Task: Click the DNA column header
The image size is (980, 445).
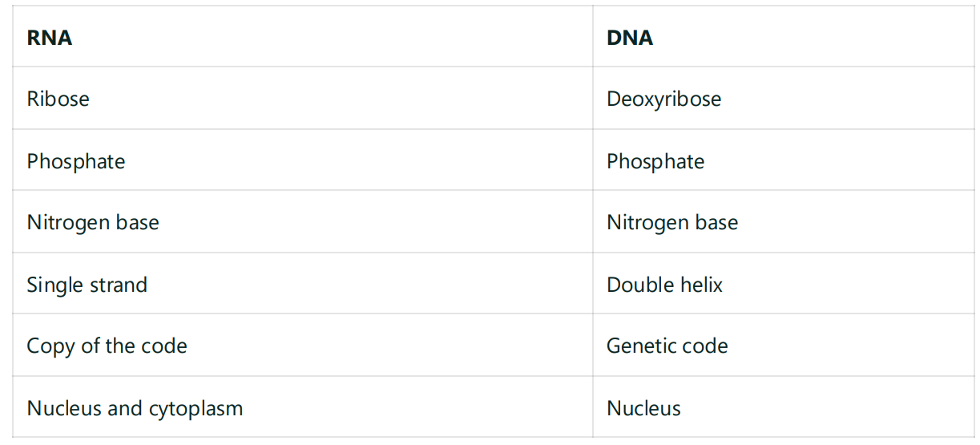Action: 630,38
